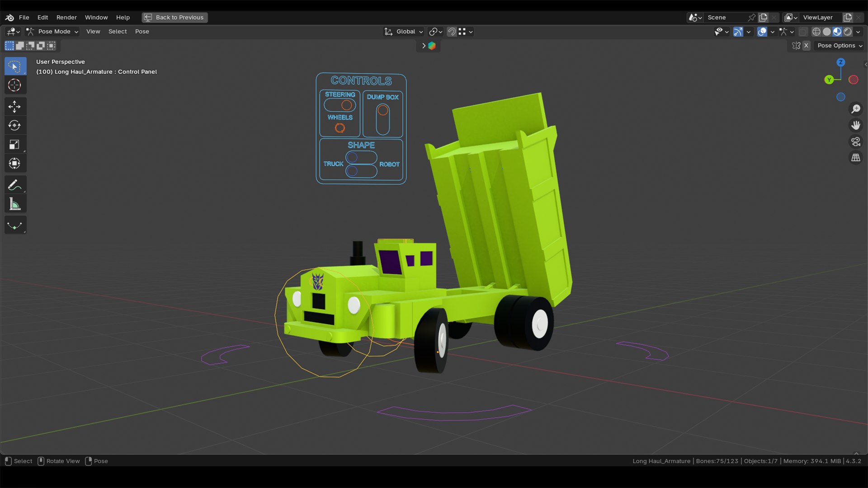Click the colorful hexagon add-on icon
The image size is (868, 488).
pos(432,46)
